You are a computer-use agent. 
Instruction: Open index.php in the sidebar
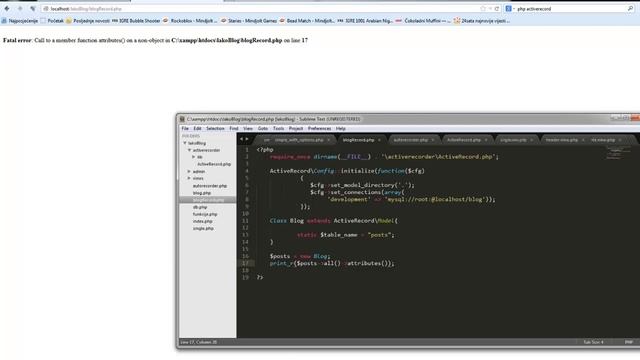pyautogui.click(x=202, y=221)
